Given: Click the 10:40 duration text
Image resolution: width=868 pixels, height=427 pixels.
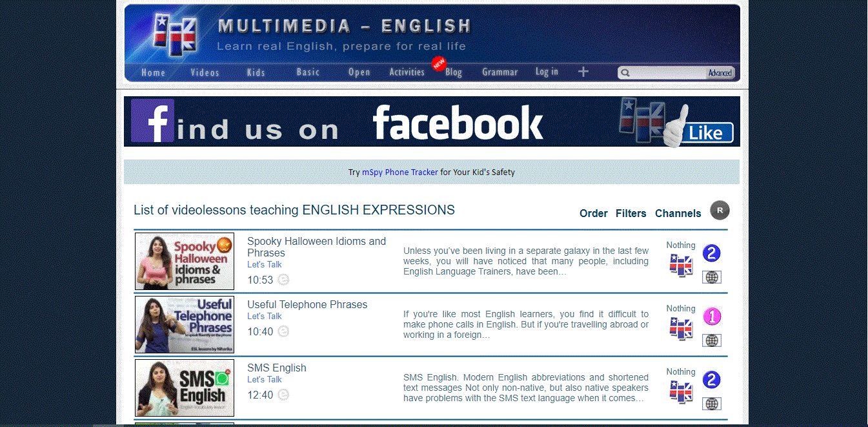Looking at the screenshot, I should (260, 331).
